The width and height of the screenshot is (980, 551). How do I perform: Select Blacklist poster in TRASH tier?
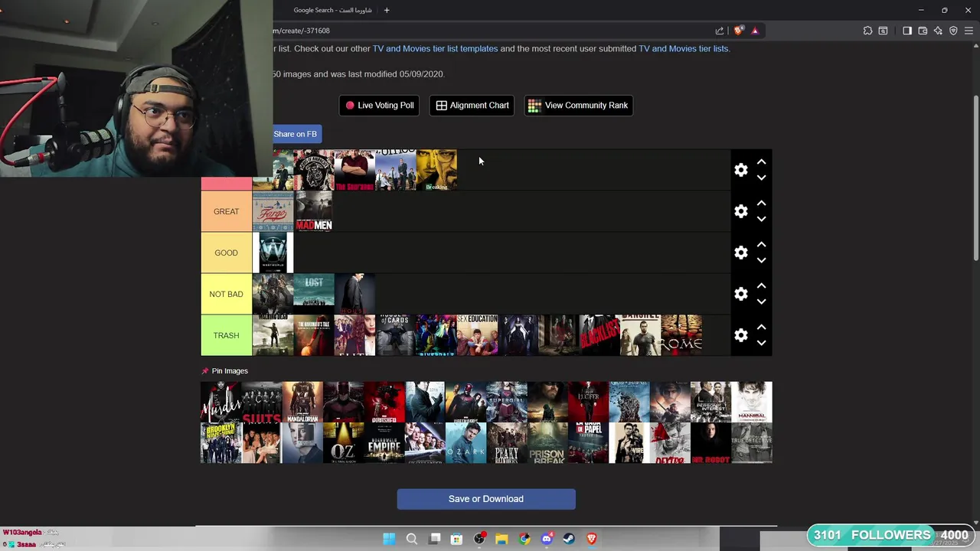click(x=599, y=335)
